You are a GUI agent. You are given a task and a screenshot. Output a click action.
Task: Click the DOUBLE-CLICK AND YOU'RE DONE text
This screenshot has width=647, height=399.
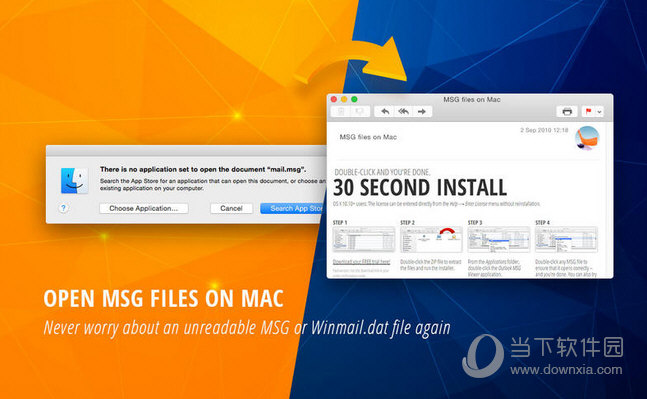coord(382,172)
